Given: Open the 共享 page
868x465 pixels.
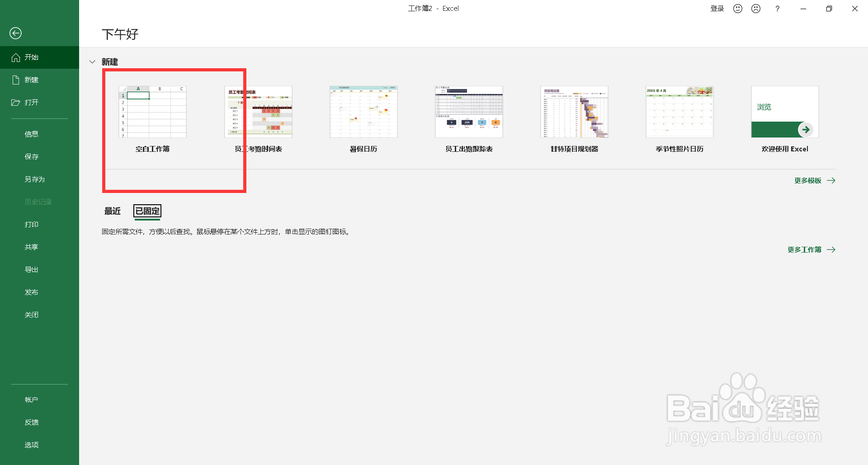Looking at the screenshot, I should coord(39,247).
